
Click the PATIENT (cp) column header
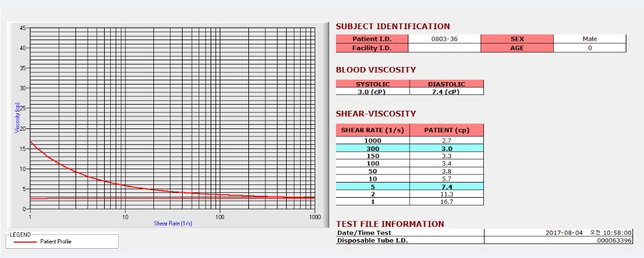click(447, 130)
